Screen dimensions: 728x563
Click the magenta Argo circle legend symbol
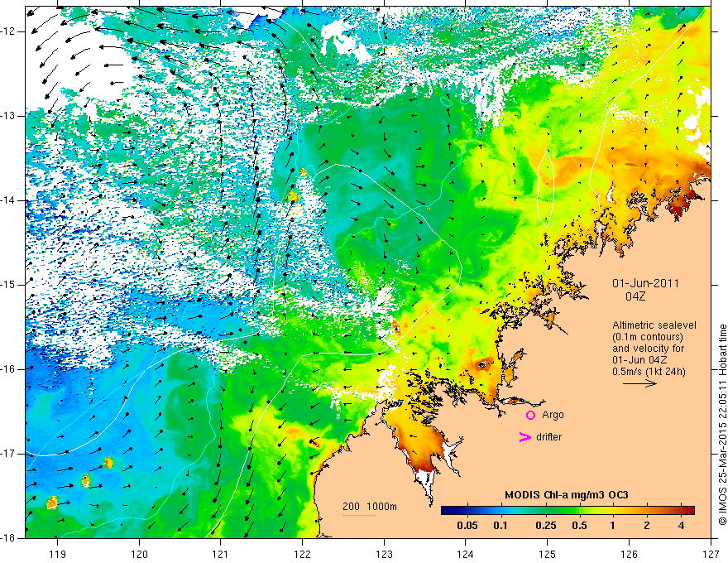pyautogui.click(x=530, y=415)
